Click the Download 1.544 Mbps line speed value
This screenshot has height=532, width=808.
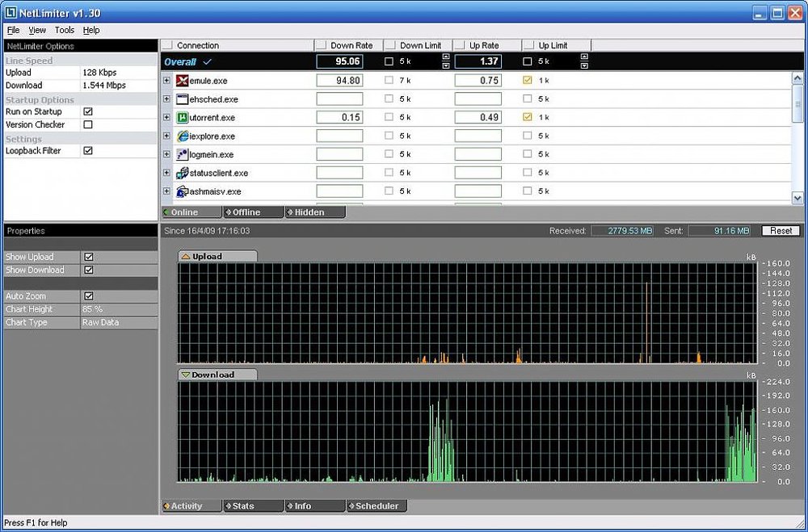[x=104, y=86]
